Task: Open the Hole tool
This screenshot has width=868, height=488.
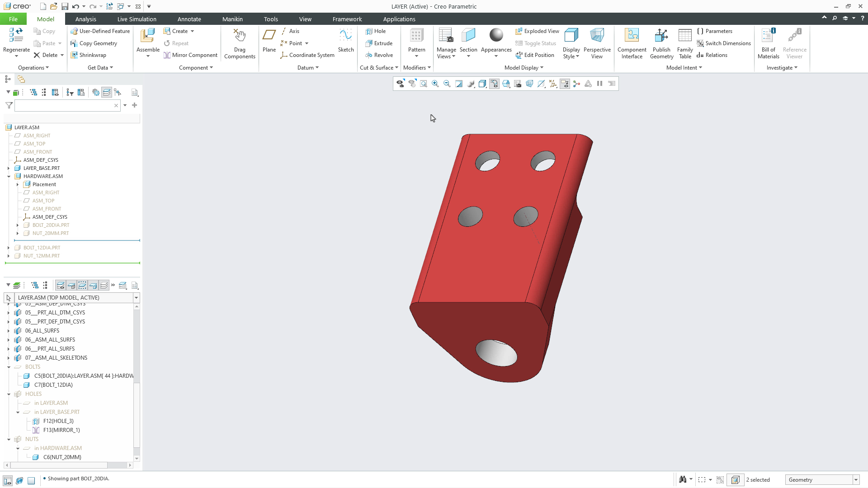Action: (376, 31)
